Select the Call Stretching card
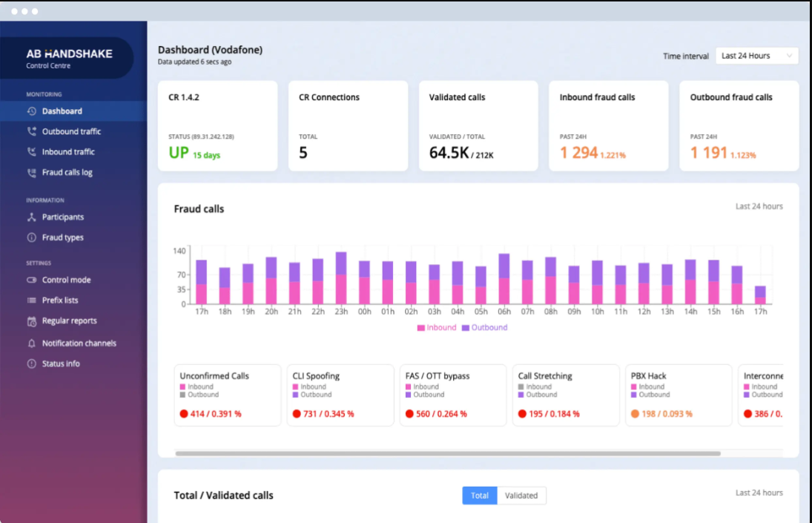 pos(566,395)
